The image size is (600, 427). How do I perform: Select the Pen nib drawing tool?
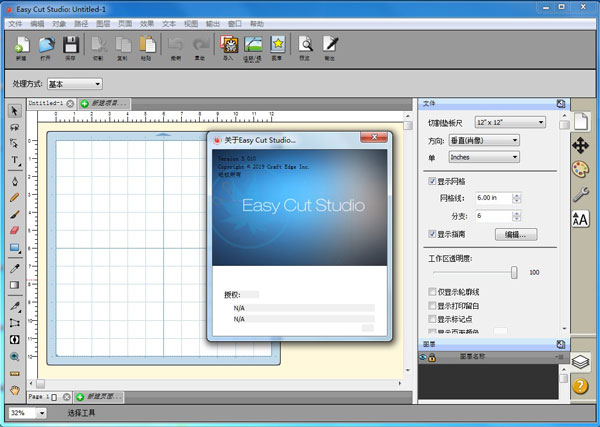[x=15, y=181]
